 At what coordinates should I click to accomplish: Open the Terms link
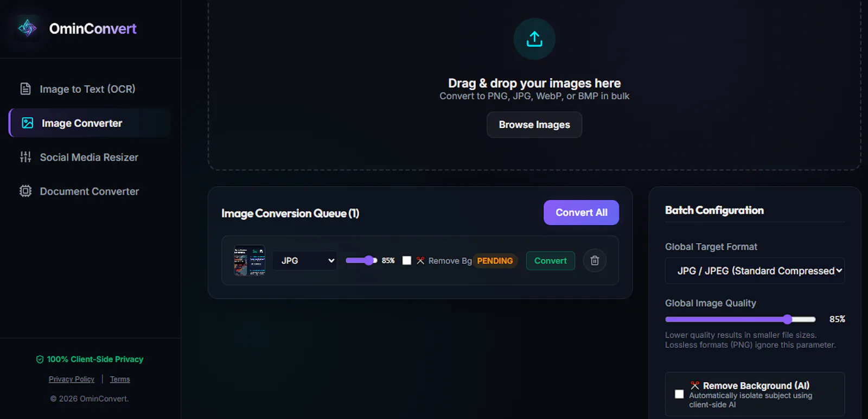120,379
